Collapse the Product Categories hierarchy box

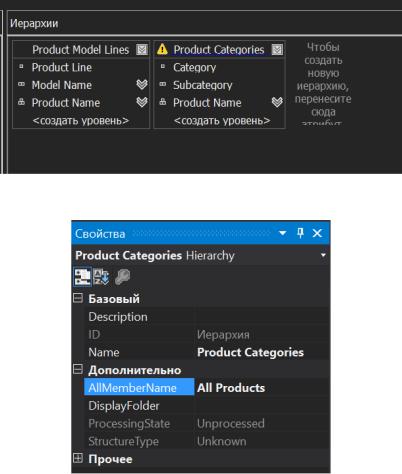[277, 50]
